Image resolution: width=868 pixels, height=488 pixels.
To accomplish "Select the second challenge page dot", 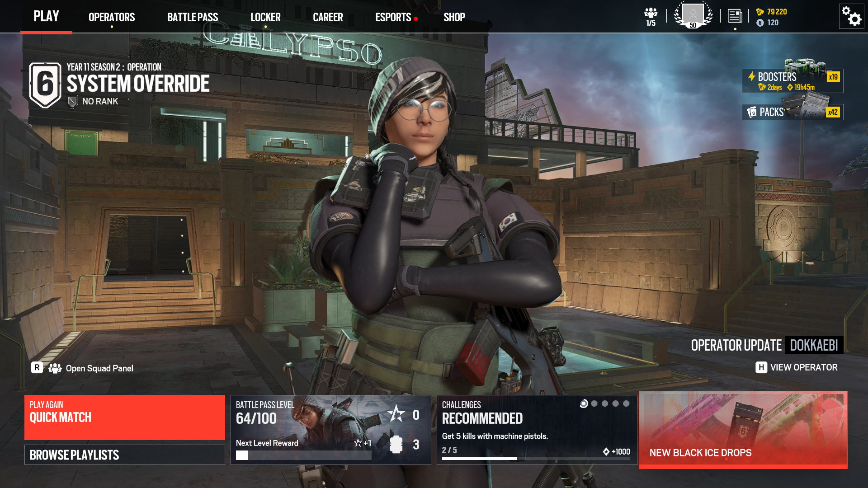I will (x=594, y=404).
